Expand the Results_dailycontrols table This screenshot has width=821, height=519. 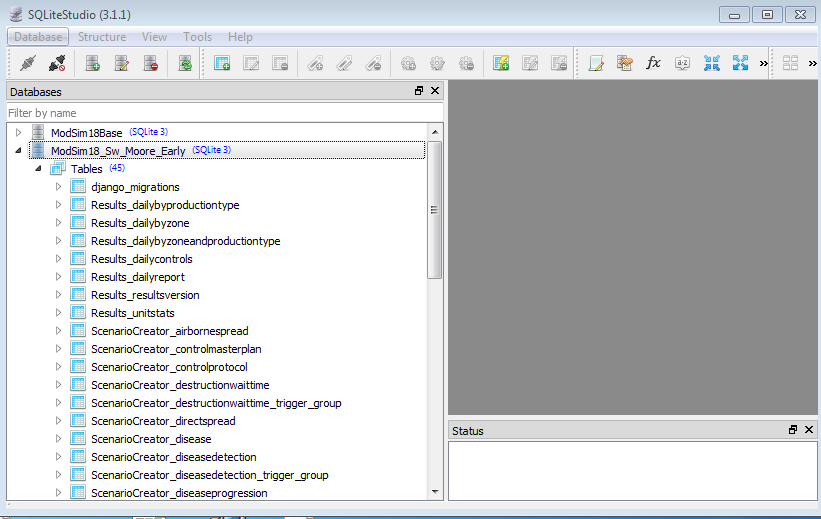(58, 258)
